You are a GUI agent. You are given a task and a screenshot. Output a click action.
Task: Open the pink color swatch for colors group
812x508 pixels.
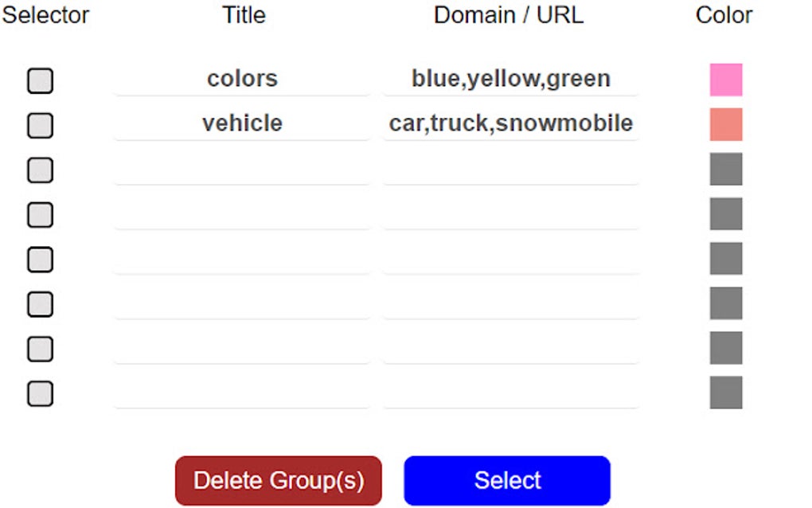(x=724, y=80)
